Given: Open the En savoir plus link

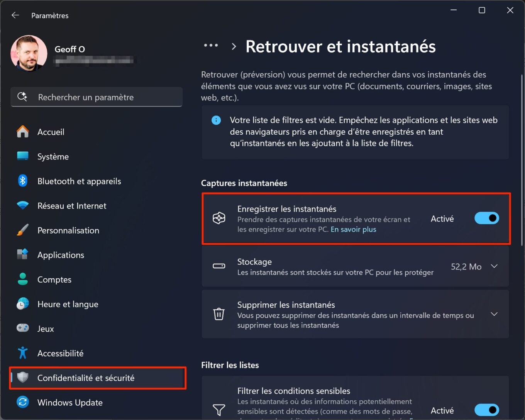Looking at the screenshot, I should 353,229.
